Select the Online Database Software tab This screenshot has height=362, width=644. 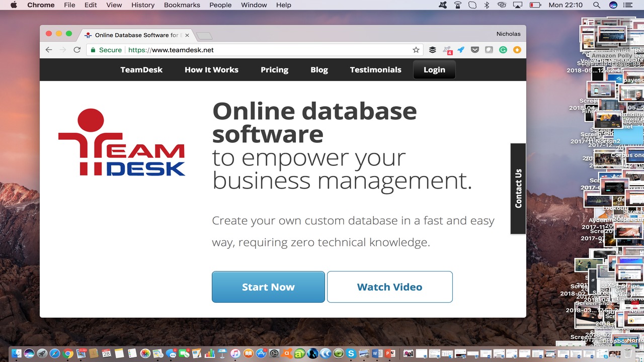tap(136, 35)
